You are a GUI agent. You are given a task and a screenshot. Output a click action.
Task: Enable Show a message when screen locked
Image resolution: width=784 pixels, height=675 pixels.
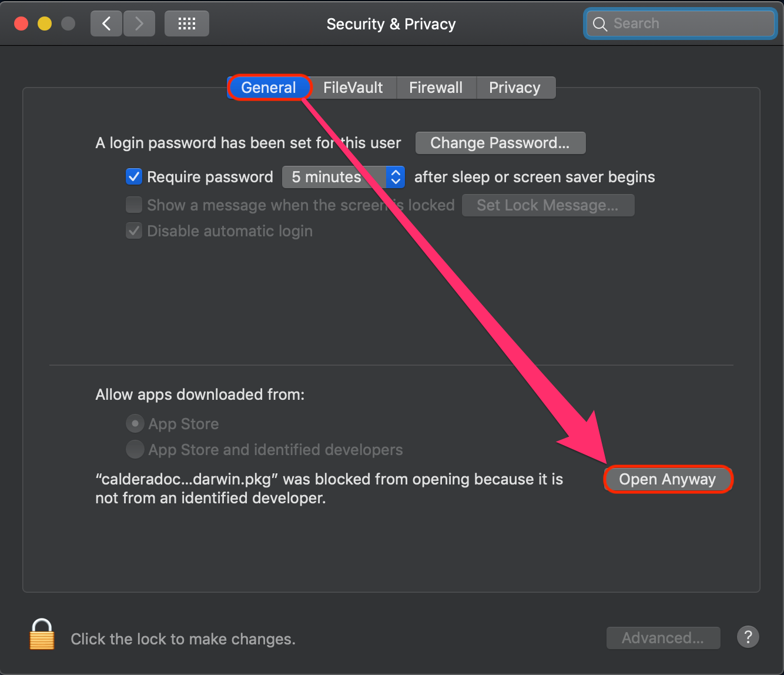coord(134,205)
